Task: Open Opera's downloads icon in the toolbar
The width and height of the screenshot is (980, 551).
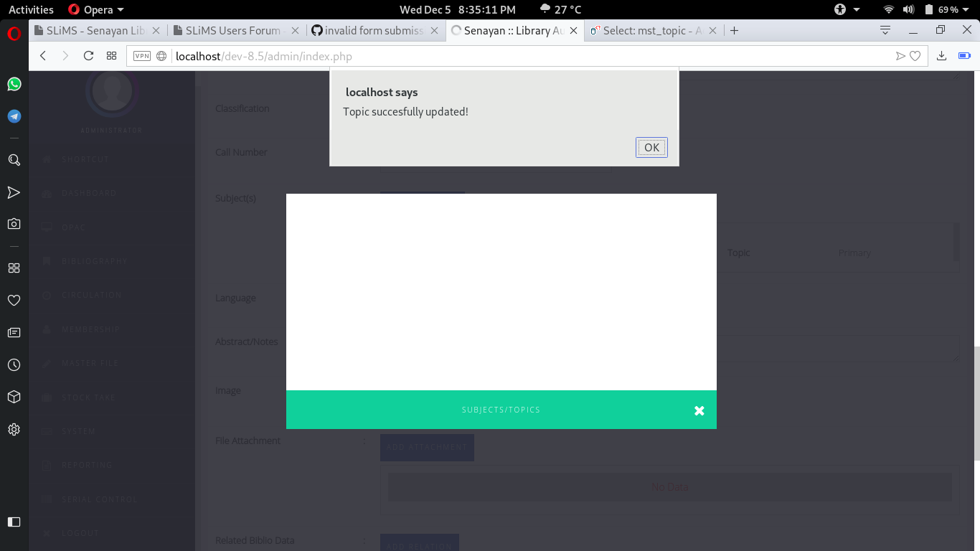Action: (941, 55)
